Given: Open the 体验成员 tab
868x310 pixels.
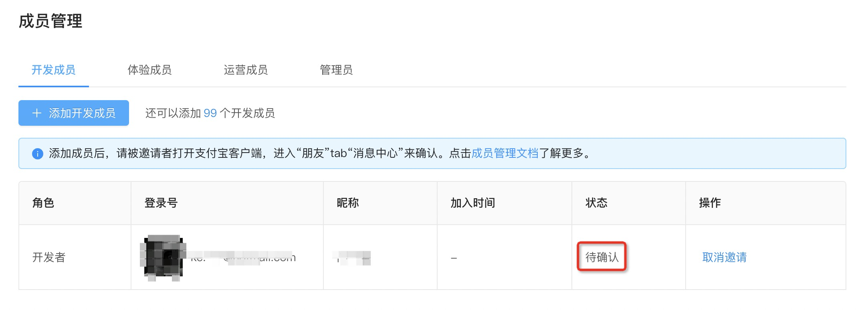Looking at the screenshot, I should click(149, 70).
